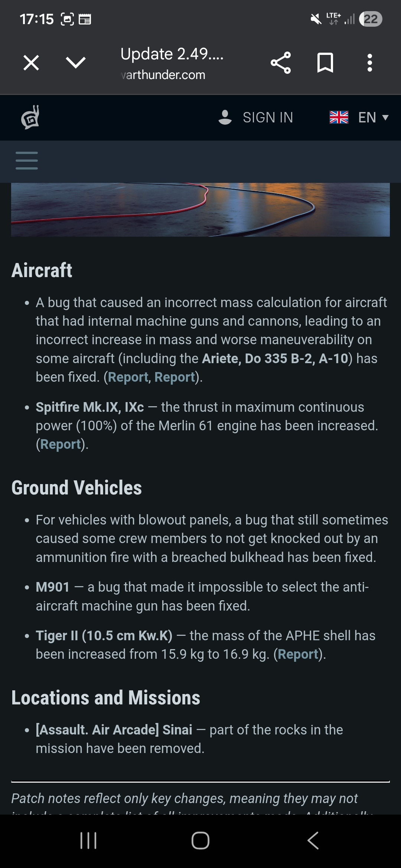Open second Report link for mass bug
Image resolution: width=401 pixels, height=868 pixels.
(x=175, y=377)
